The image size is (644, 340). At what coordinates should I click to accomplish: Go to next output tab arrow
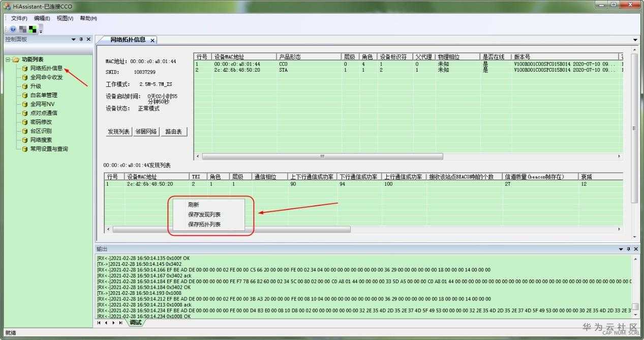(x=113, y=323)
